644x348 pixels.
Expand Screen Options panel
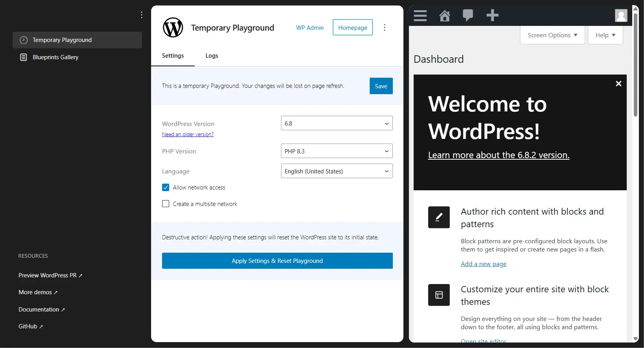click(552, 35)
